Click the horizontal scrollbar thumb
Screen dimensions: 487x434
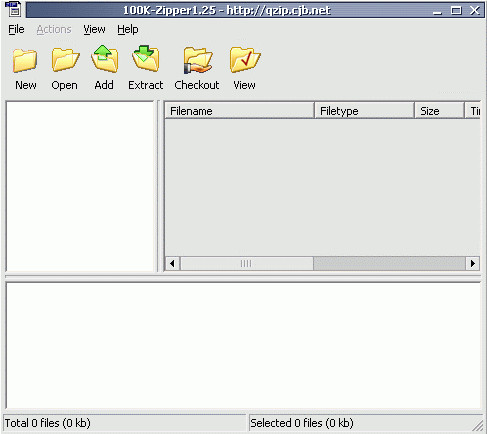246,263
